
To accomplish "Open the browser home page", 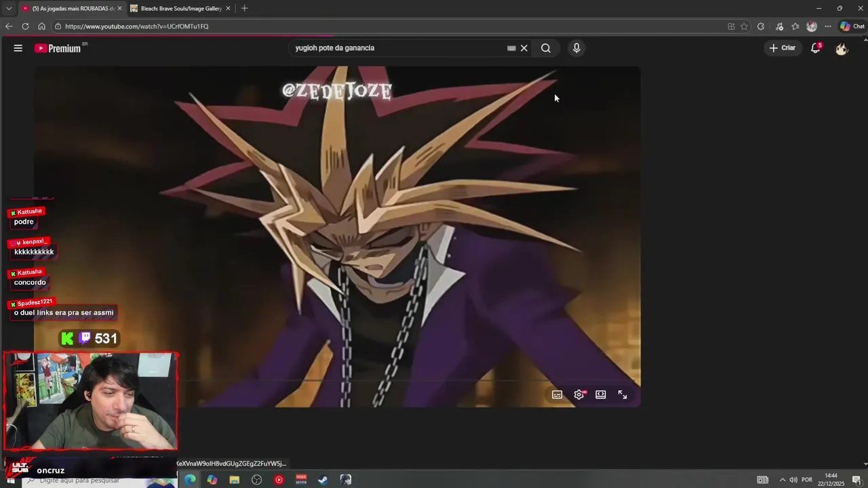I will (x=41, y=26).
